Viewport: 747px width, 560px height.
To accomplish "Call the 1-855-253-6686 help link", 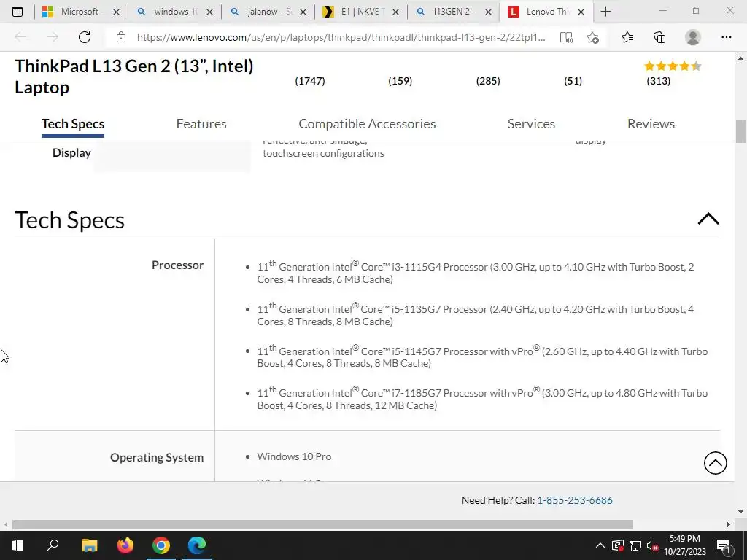I will (575, 500).
